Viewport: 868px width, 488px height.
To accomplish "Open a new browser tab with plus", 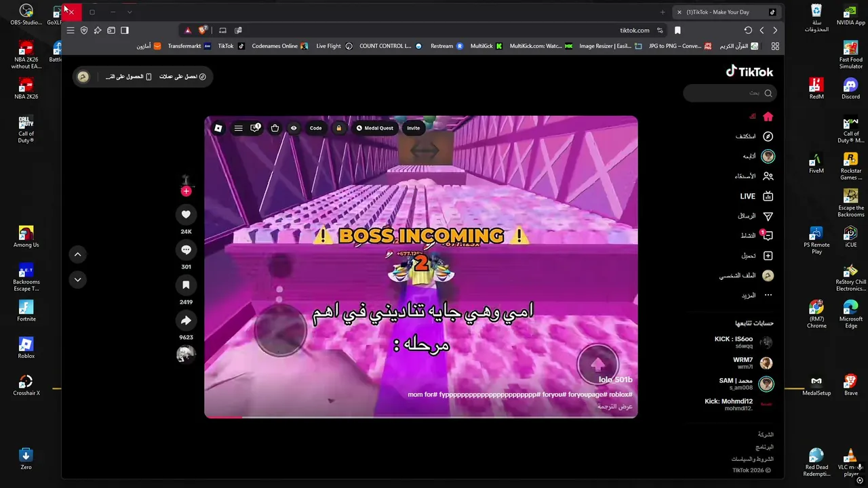I will 663,12.
